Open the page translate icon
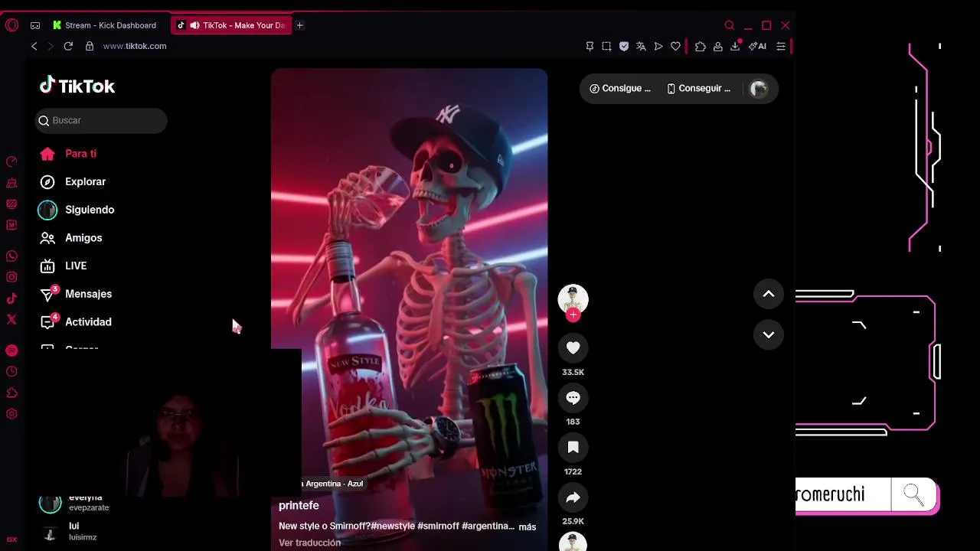 pyautogui.click(x=641, y=46)
